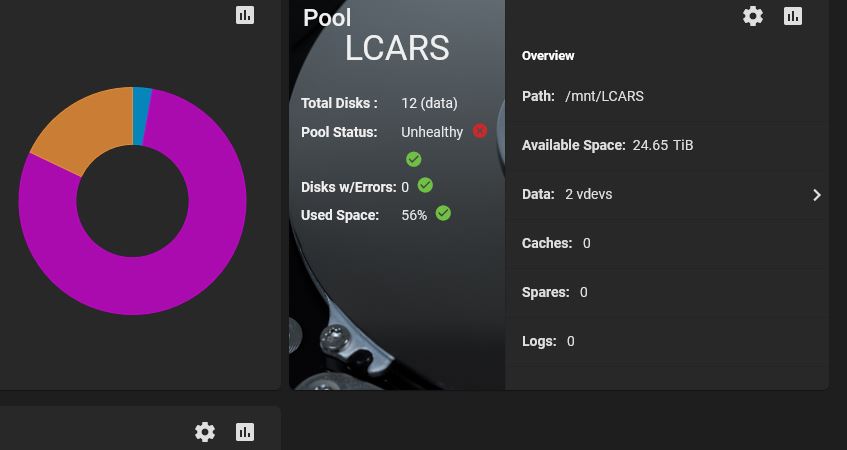Click gear icon on the bottom widget
847x450 pixels.
[x=205, y=432]
